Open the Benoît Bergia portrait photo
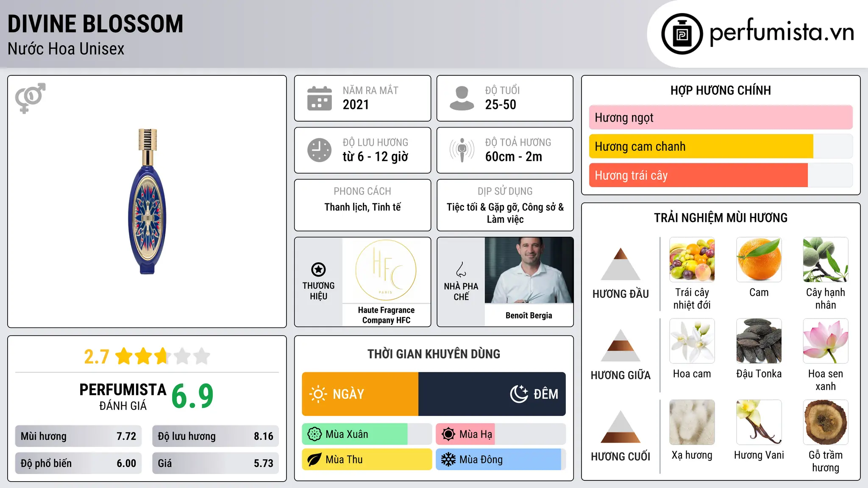Image resolution: width=868 pixels, height=488 pixels. pyautogui.click(x=529, y=270)
